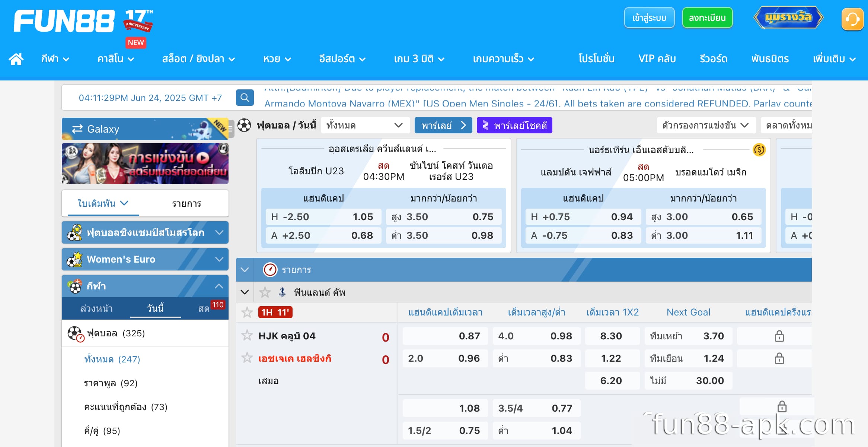This screenshot has height=447, width=868.
Task: Select คี่/คู่ (95) in sidebar
Action: click(x=102, y=431)
